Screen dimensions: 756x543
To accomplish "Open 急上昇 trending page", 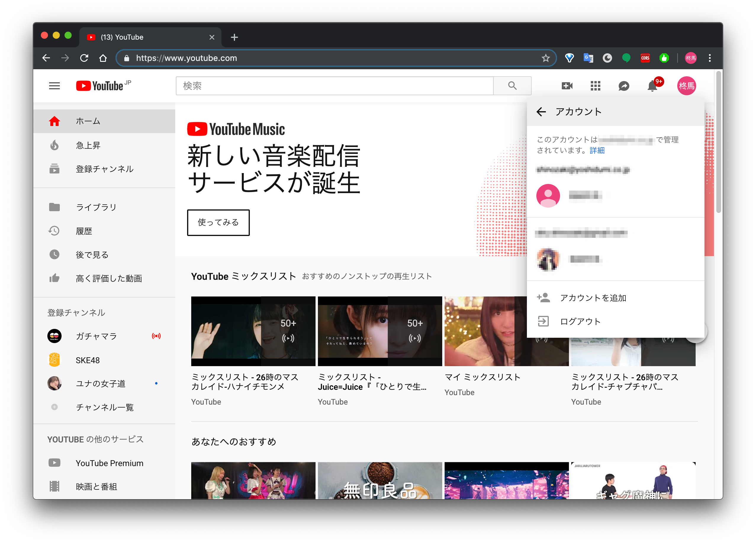I will pos(104,145).
